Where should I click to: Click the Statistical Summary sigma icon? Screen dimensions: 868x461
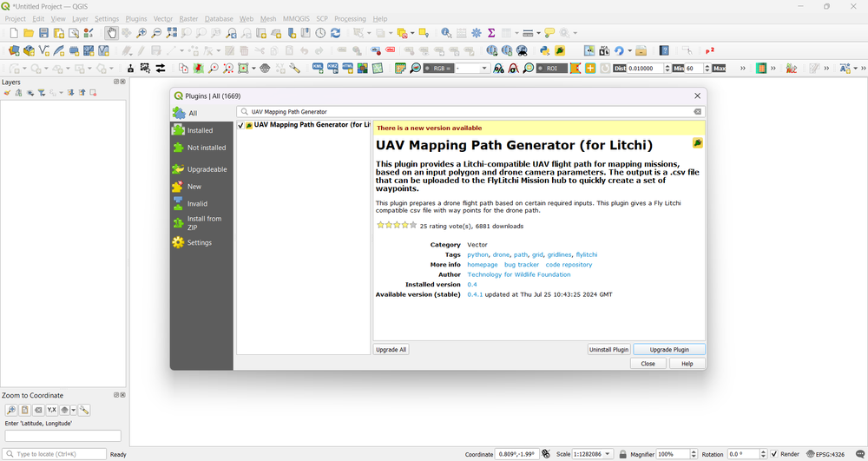coord(491,33)
